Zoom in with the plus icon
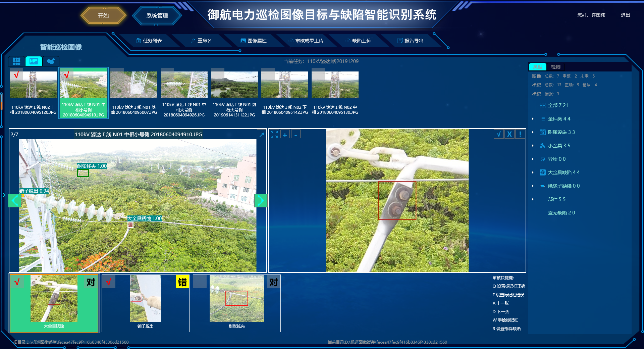The height and width of the screenshot is (349, 644). point(285,135)
